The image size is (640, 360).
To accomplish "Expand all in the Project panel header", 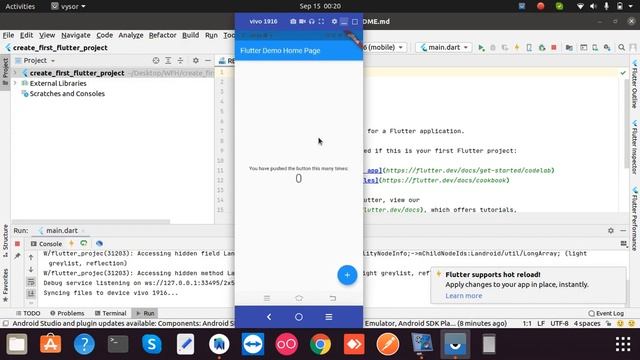I will [168, 60].
